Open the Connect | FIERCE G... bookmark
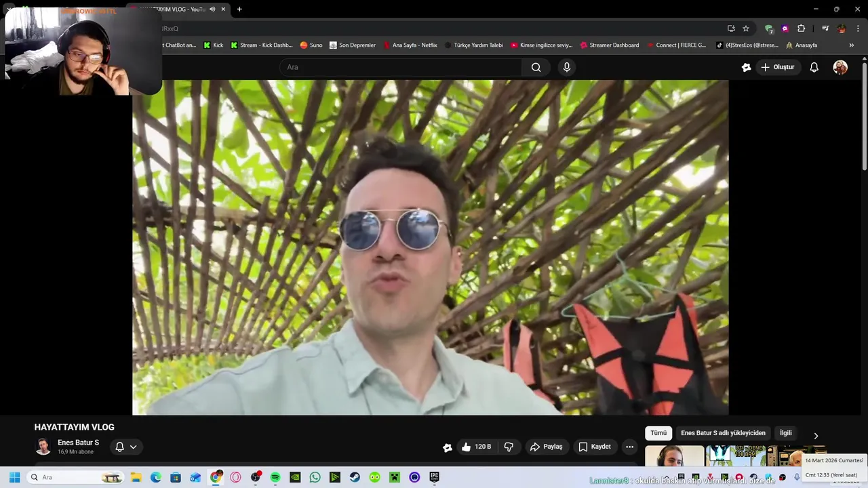 tap(675, 45)
